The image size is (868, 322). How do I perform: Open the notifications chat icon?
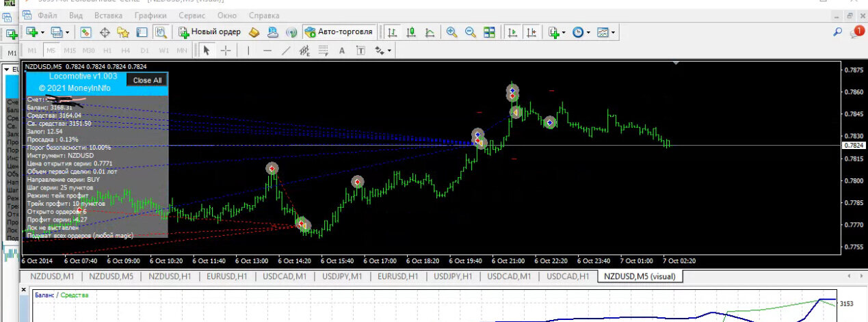click(857, 31)
